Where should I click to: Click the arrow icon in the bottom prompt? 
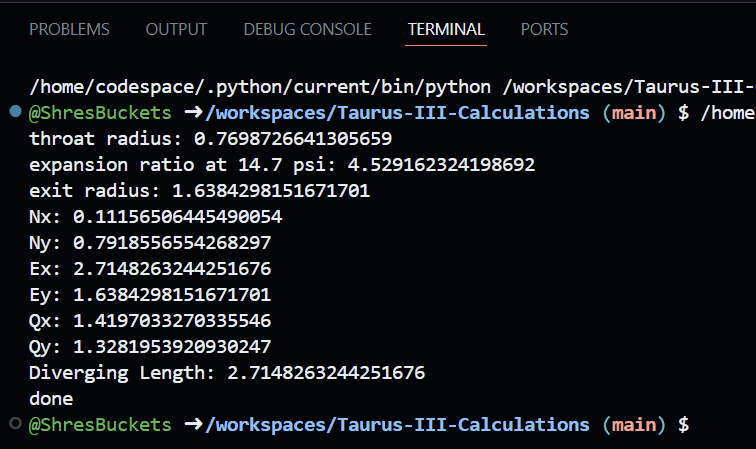click(193, 425)
